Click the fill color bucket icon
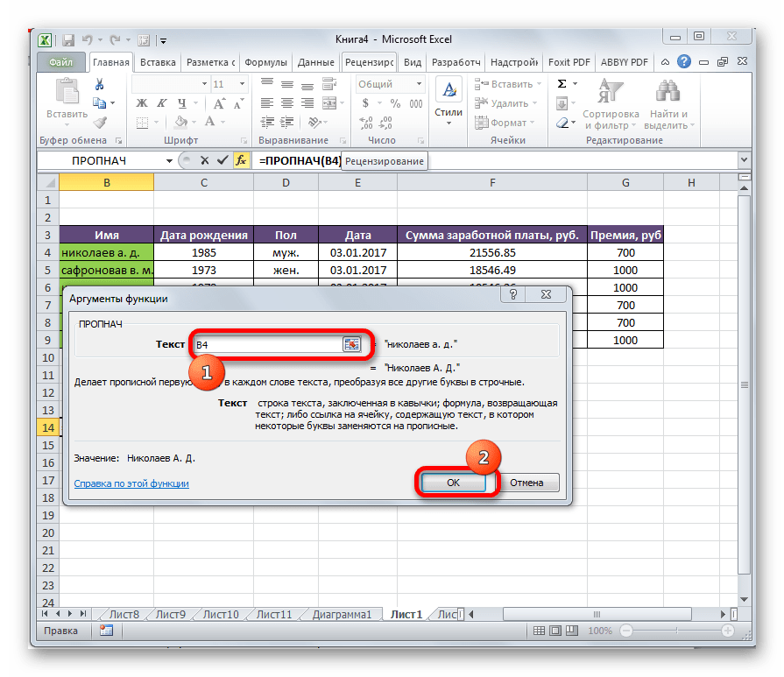This screenshot has width=784, height=677. (x=181, y=122)
